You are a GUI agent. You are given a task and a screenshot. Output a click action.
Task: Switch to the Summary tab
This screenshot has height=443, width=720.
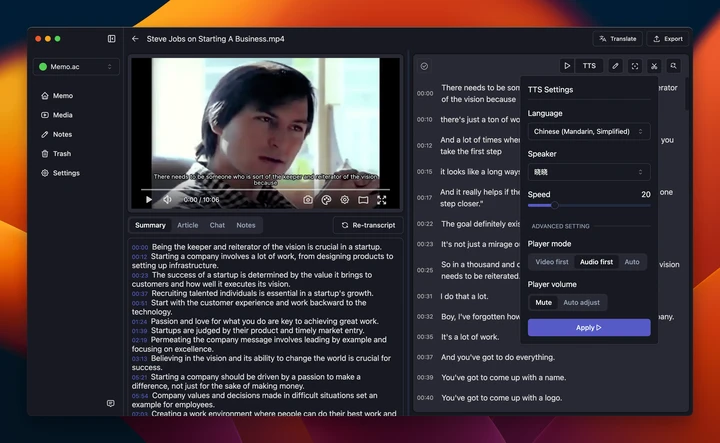pos(150,225)
